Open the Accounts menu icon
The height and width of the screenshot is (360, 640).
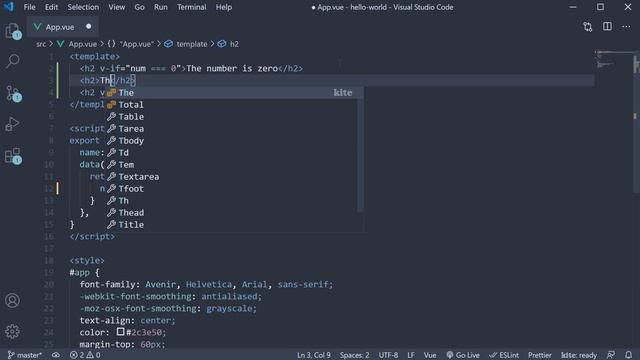pos(12,300)
